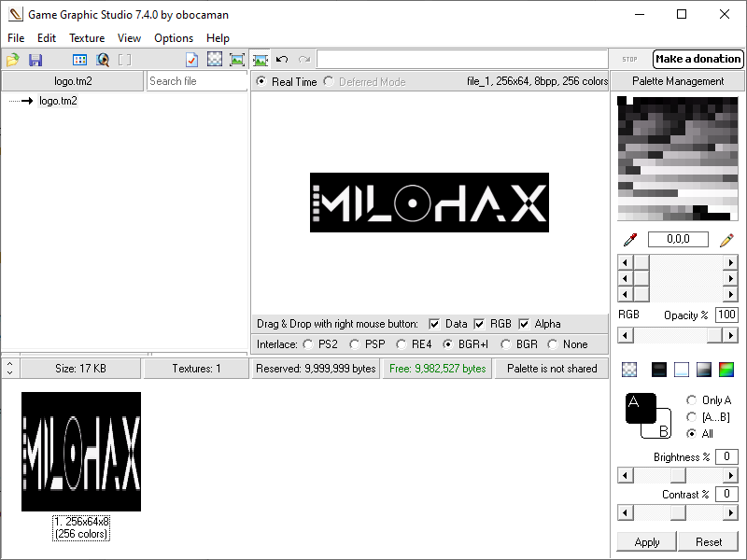The width and height of the screenshot is (747, 560).
Task: Click the Game Graphic Studio title bar icon
Action: click(x=15, y=14)
